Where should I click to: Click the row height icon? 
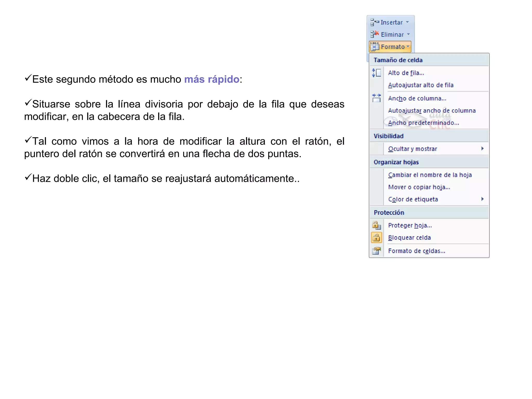376,73
